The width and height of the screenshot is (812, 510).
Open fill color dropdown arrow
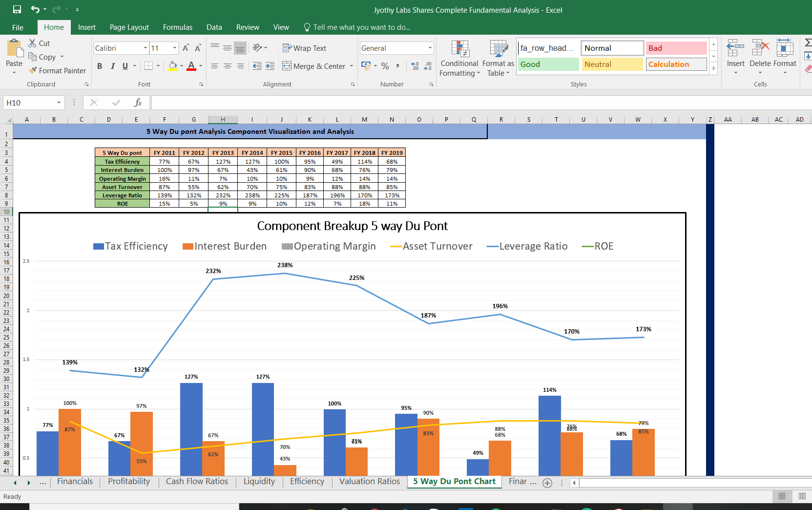(182, 66)
